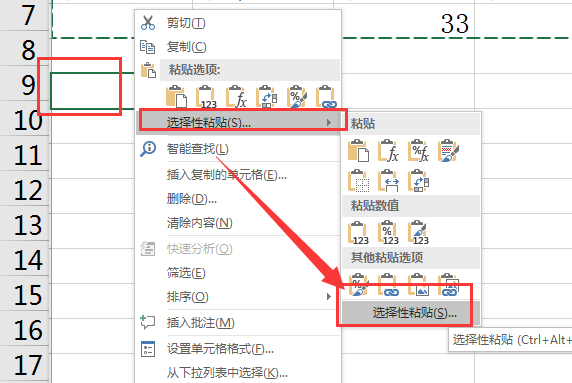The width and height of the screenshot is (572, 383).
Task: Select paste values 123 icon in top row
Action: pyautogui.click(x=206, y=97)
